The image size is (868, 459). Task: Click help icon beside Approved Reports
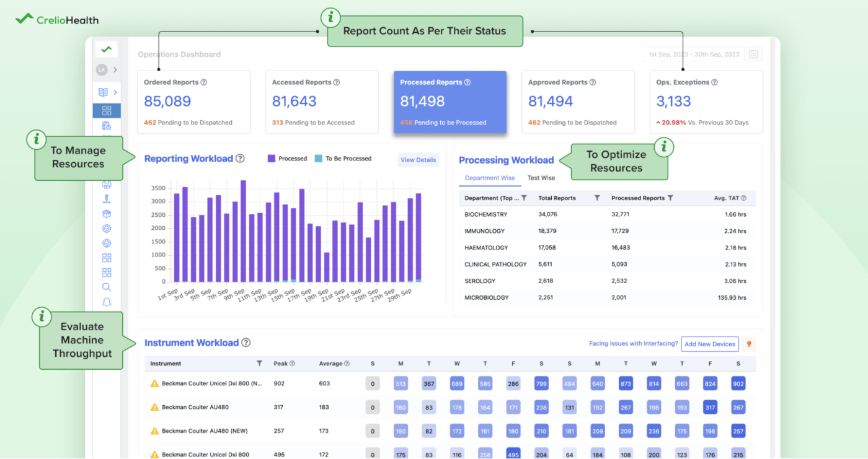593,82
